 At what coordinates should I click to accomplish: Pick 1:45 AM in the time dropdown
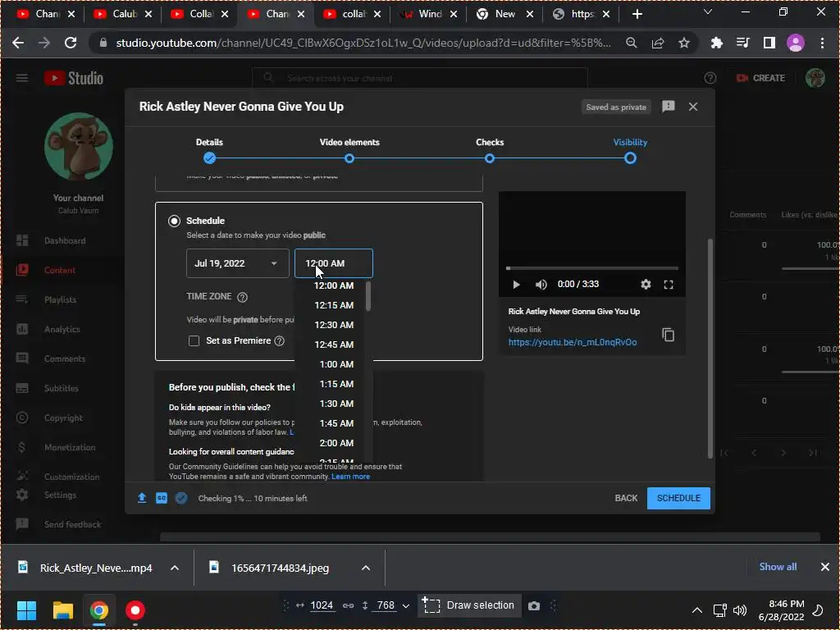[336, 424]
